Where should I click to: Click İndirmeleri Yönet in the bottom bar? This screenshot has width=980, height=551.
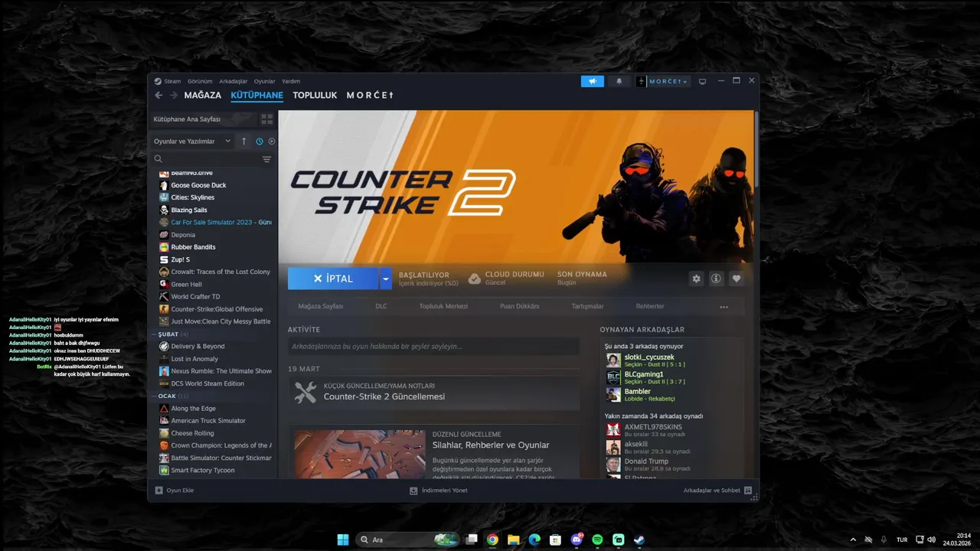(439, 491)
